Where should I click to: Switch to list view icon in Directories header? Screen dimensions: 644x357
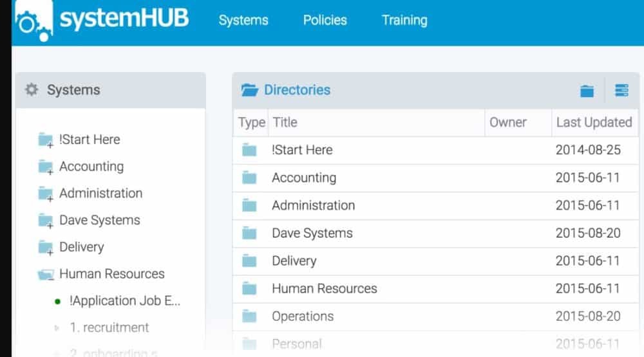click(621, 91)
